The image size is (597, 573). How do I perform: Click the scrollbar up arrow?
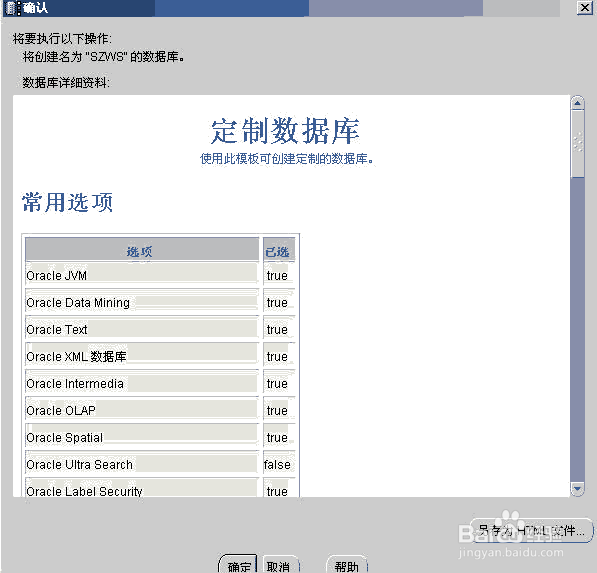pyautogui.click(x=578, y=103)
